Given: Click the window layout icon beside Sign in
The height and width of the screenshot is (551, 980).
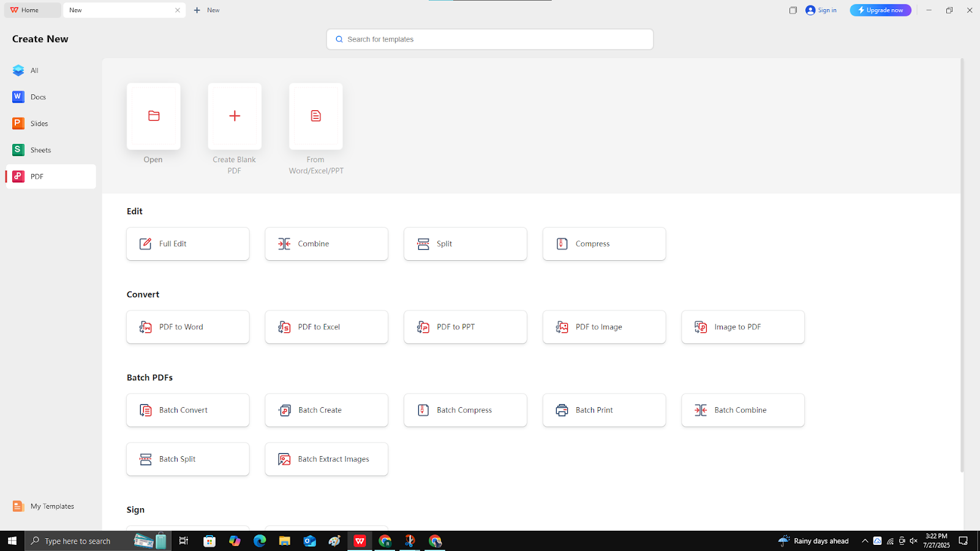Looking at the screenshot, I should [793, 10].
